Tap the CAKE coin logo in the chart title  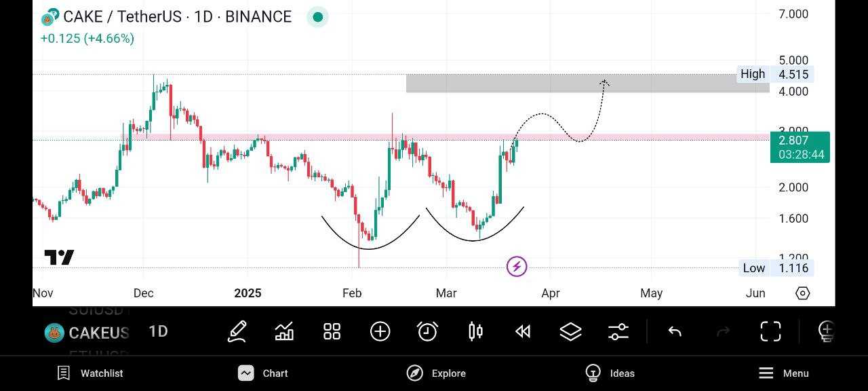[51, 17]
